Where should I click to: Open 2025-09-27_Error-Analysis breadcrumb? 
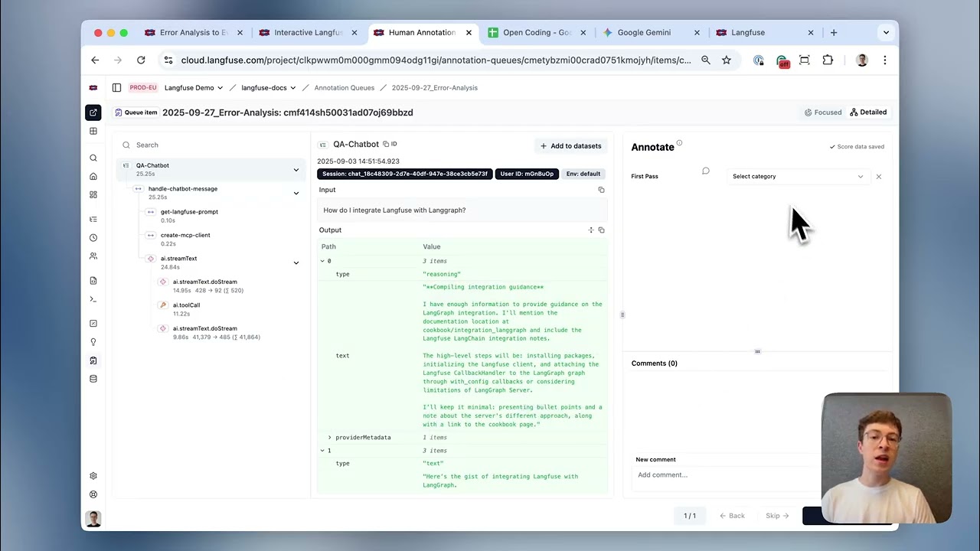[435, 88]
